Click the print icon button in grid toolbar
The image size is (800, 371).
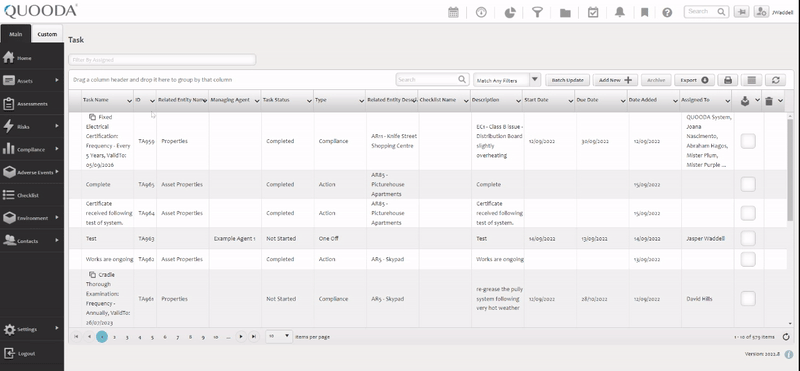(x=728, y=80)
